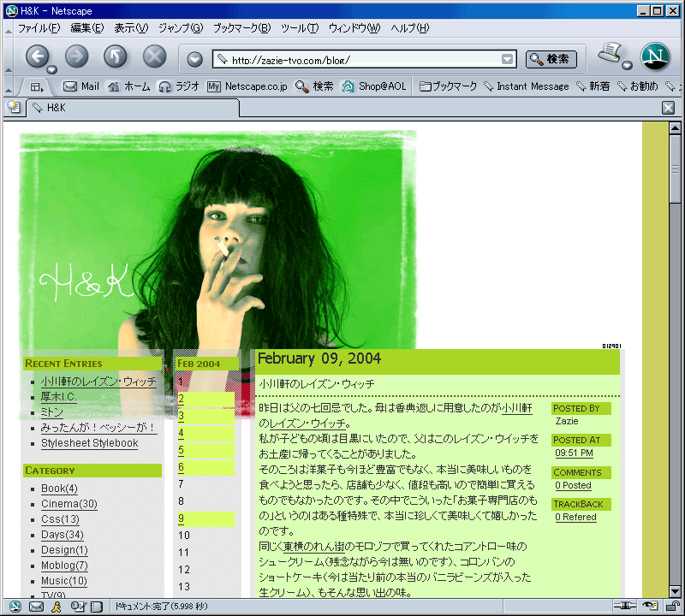Open the 表示(V) menu

(131, 28)
